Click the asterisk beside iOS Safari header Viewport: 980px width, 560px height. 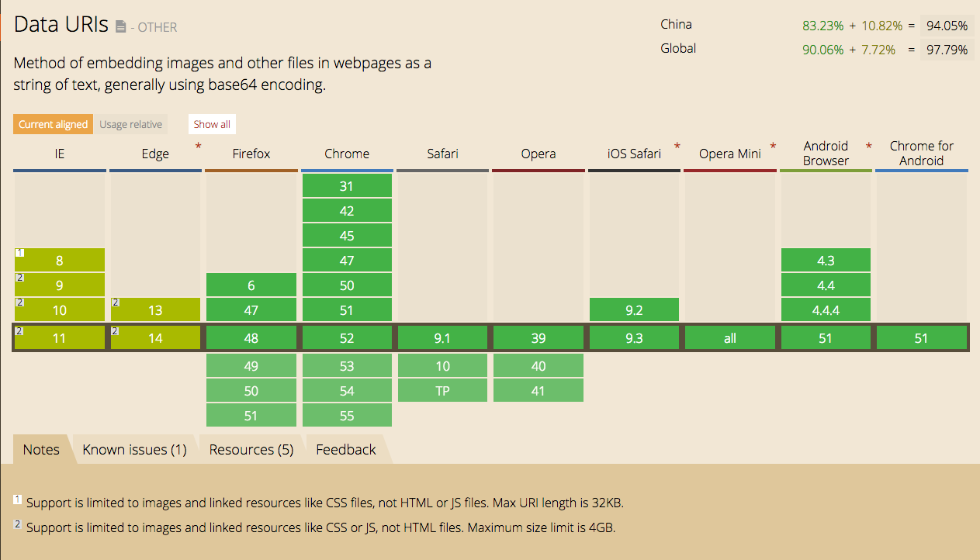(x=677, y=147)
